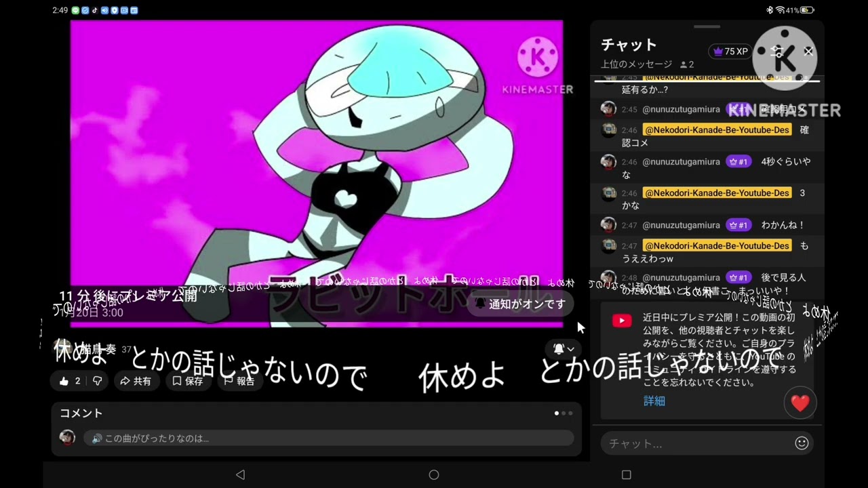
Task: Tap the chat panel drag handle at top
Action: [x=707, y=27]
